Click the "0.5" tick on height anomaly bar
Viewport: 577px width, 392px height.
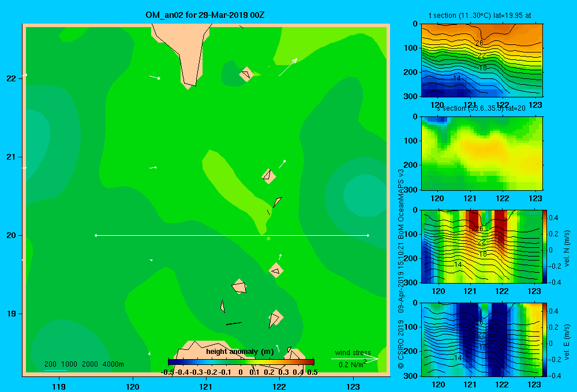312,372
